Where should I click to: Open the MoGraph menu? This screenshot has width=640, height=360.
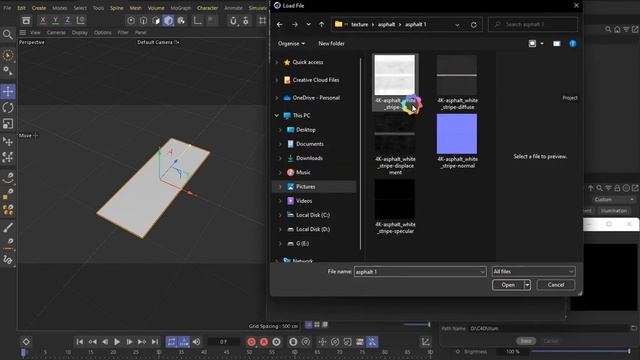pos(180,8)
